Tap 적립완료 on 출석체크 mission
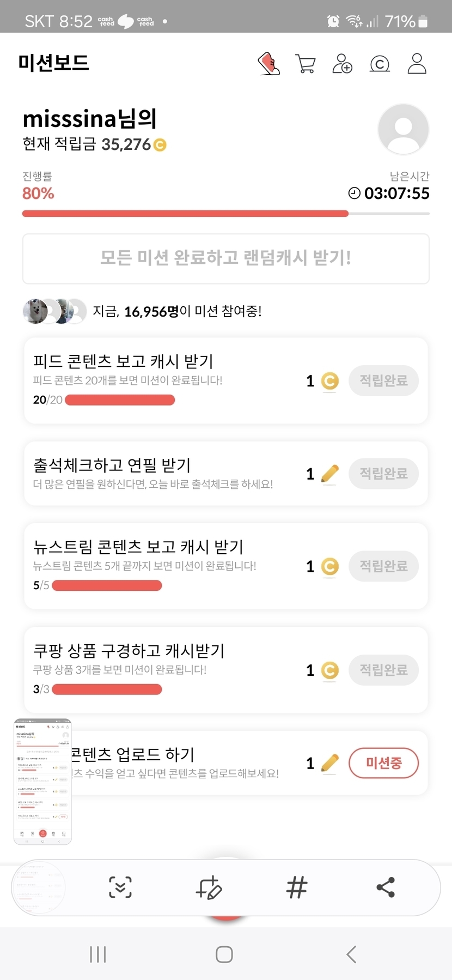The width and height of the screenshot is (452, 980). click(383, 473)
